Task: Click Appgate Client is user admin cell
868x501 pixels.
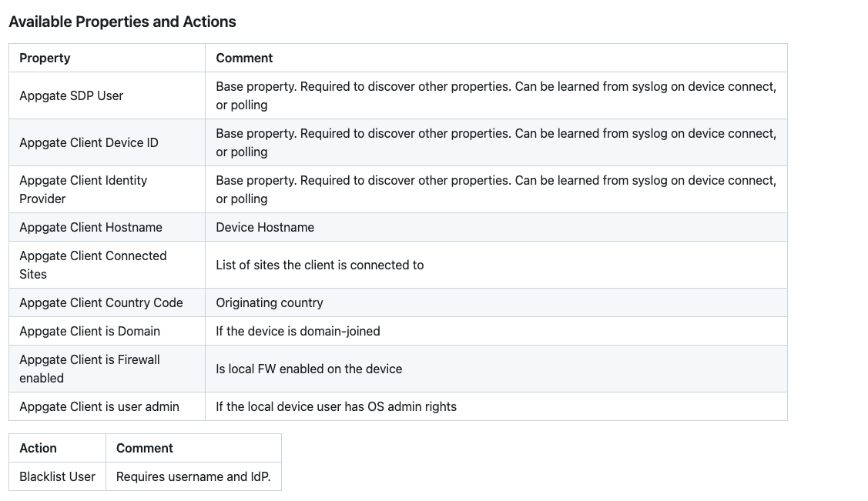Action: tap(107, 406)
